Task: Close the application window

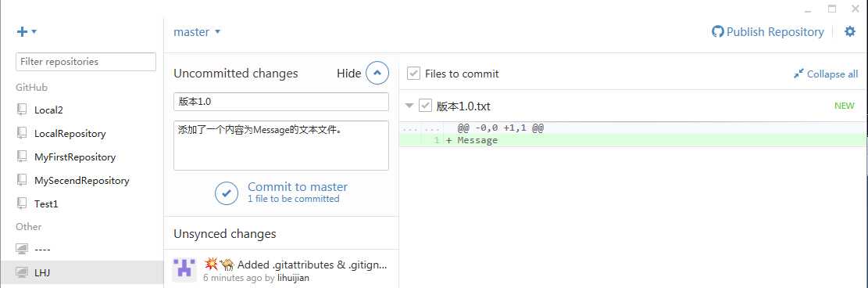Action: pyautogui.click(x=855, y=9)
